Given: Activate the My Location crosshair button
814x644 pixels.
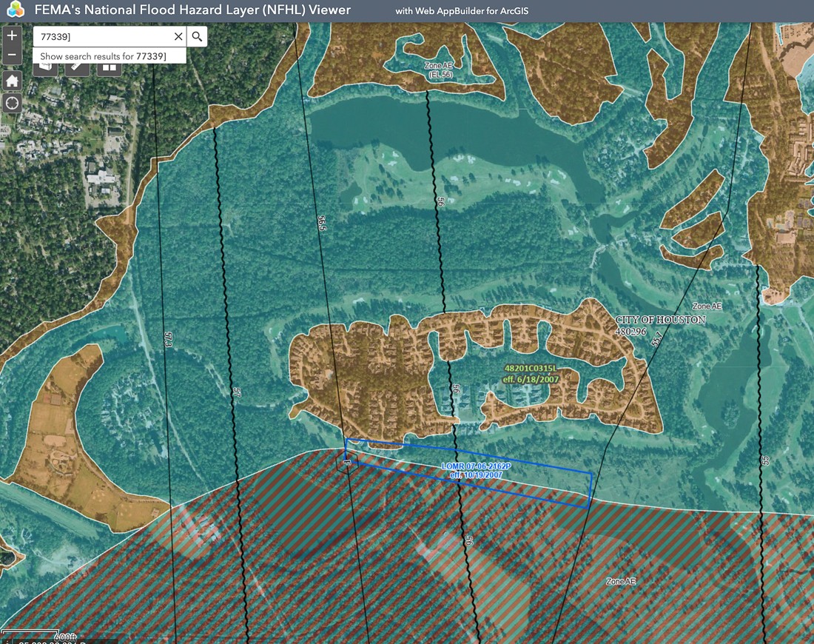Looking at the screenshot, I should 12,103.
